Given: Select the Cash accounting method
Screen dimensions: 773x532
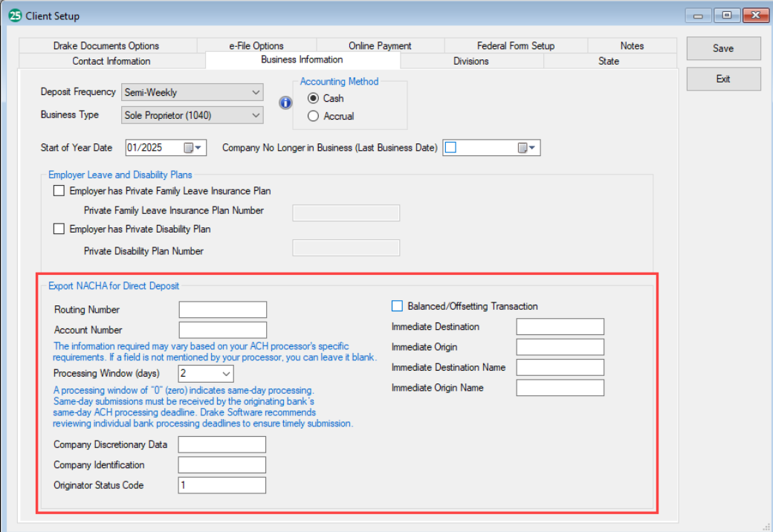Looking at the screenshot, I should pos(314,98).
